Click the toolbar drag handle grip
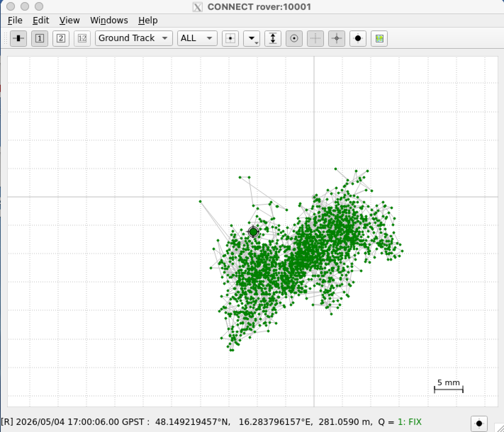 click(x=5, y=38)
